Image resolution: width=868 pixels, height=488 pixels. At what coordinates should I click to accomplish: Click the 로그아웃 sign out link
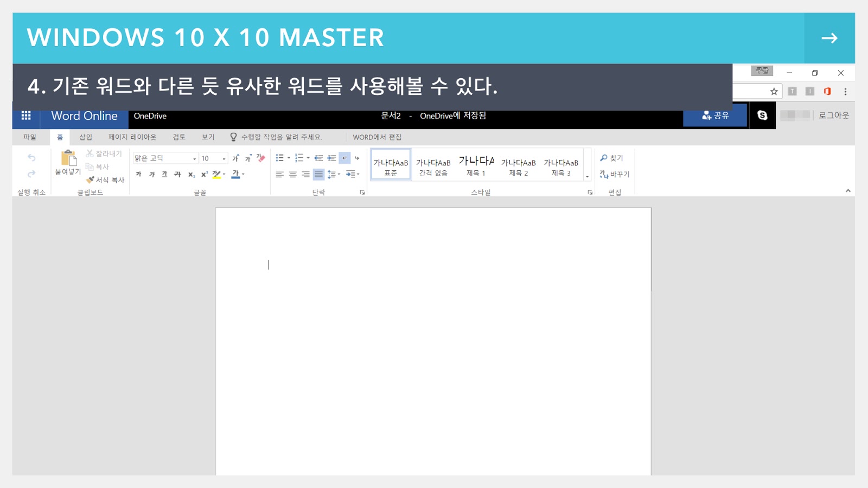point(834,115)
